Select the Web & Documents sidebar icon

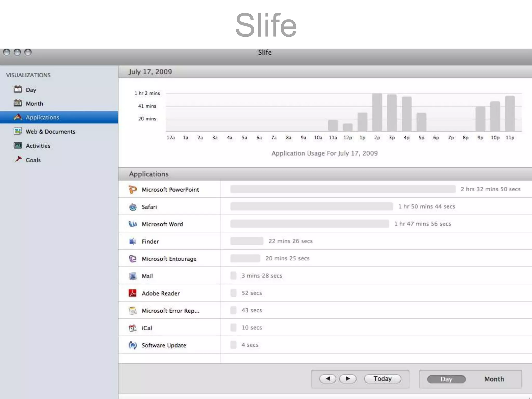coord(18,131)
